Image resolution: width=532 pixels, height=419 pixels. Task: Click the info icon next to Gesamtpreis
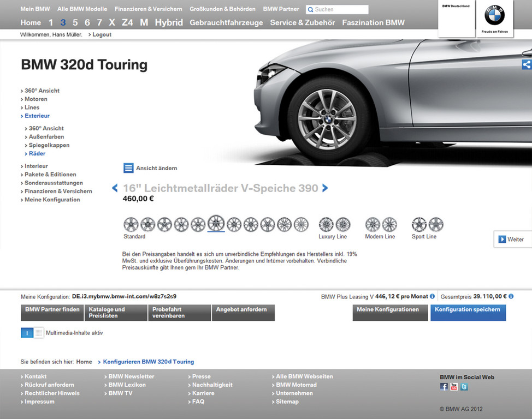coord(511,296)
